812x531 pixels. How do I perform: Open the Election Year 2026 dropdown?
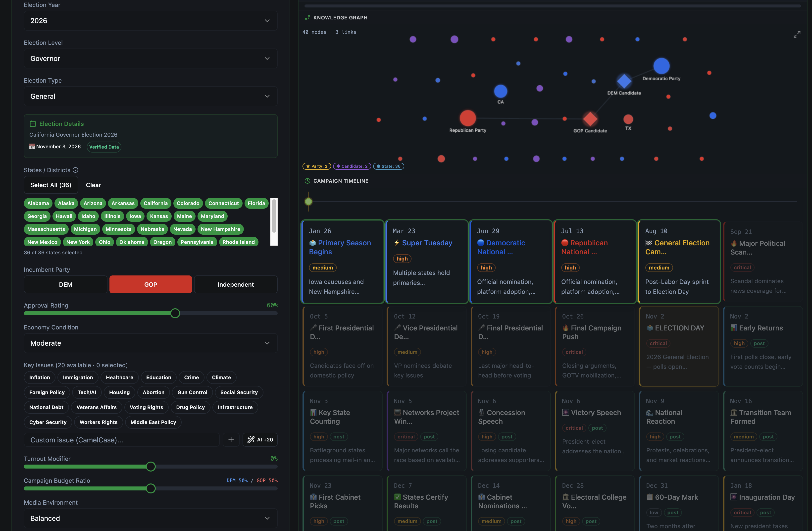click(x=151, y=21)
